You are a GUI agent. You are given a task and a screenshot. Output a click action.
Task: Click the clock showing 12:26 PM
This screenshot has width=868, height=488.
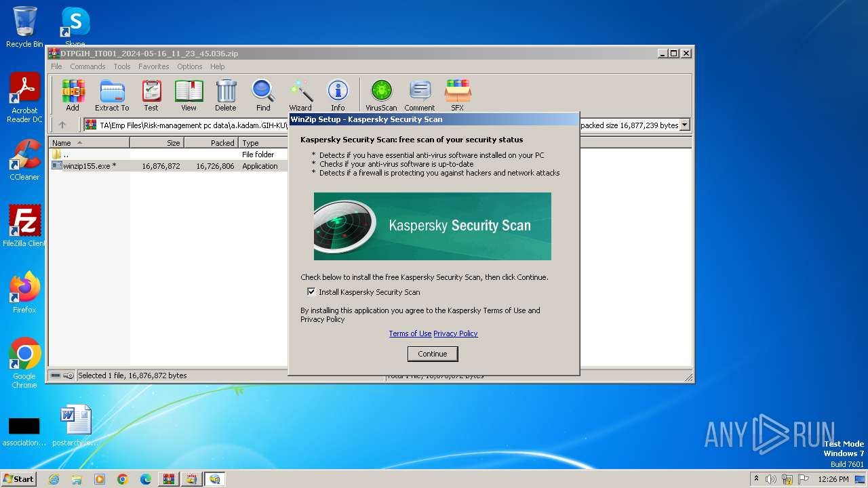pos(833,479)
